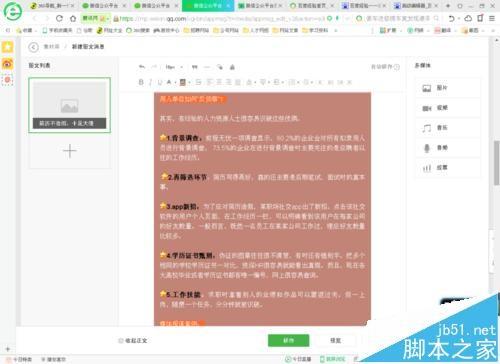Open the background color dropdown arrow
The width and height of the screenshot is (500, 364).
[189, 82]
